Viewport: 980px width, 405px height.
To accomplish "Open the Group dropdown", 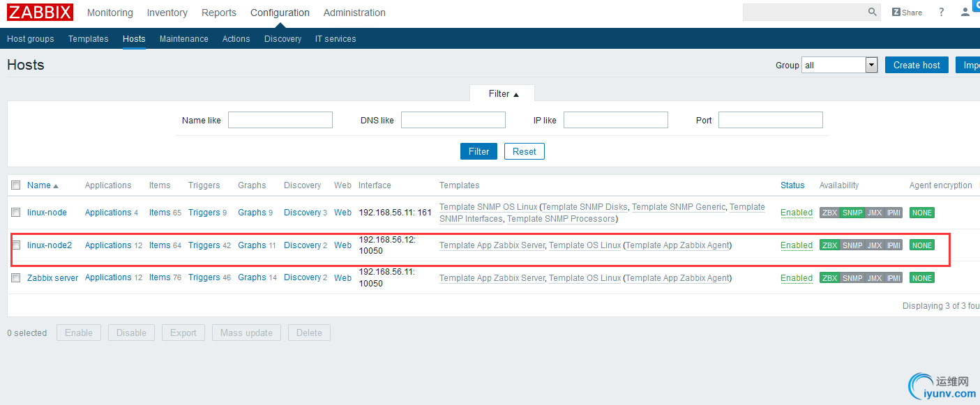I will tap(839, 65).
